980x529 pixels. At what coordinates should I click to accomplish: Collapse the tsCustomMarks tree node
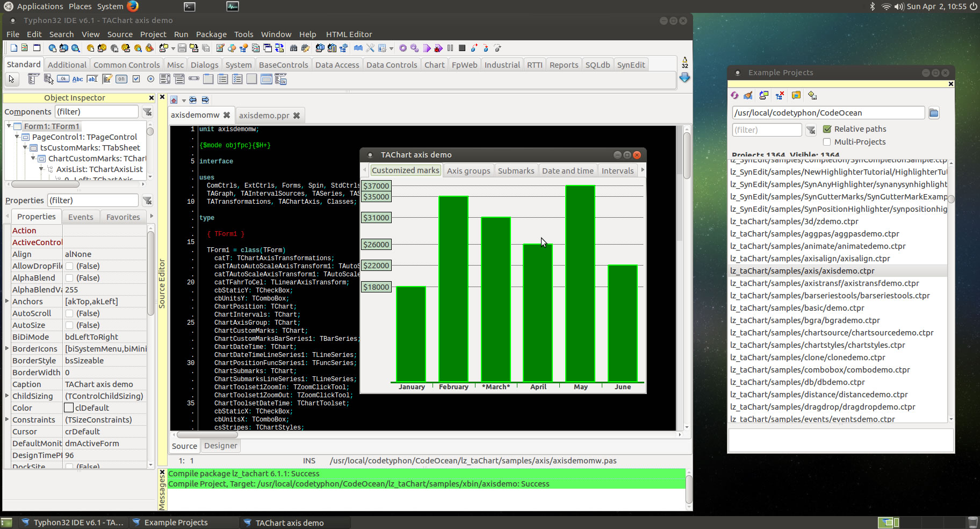click(25, 147)
